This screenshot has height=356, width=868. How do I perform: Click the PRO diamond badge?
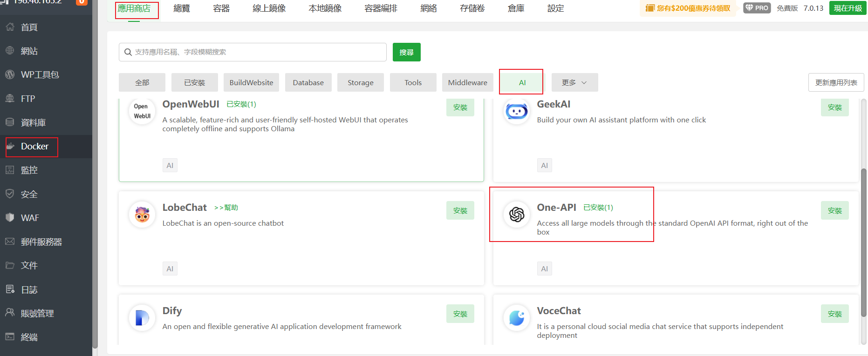(x=757, y=8)
